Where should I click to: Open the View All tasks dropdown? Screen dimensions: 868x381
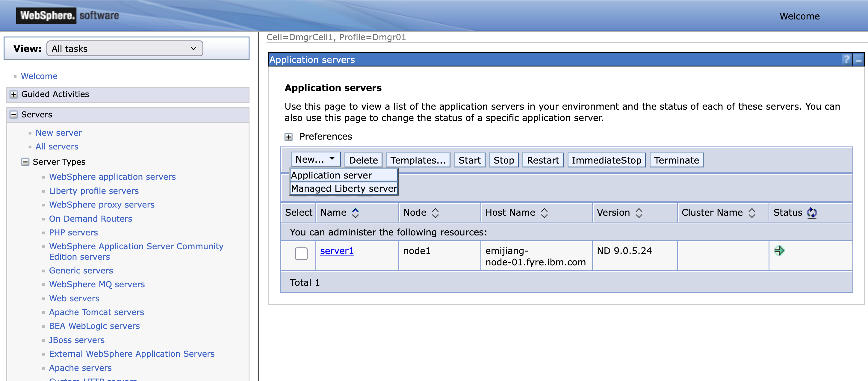(125, 49)
